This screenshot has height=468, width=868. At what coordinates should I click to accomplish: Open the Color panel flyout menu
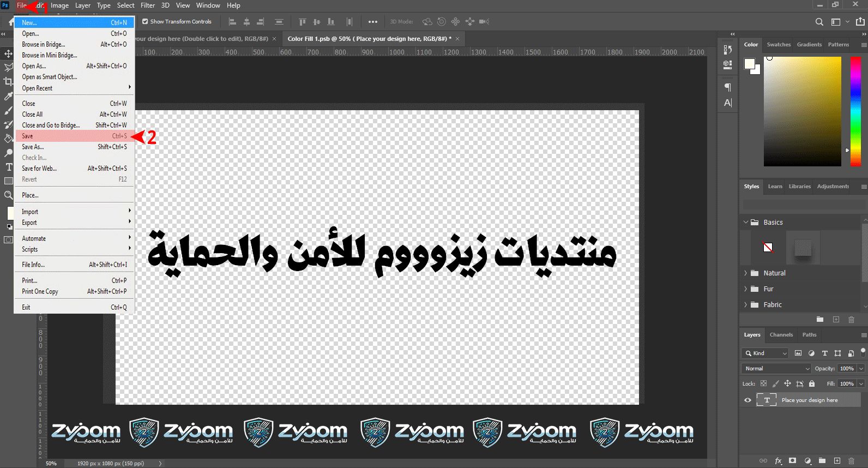(864, 45)
